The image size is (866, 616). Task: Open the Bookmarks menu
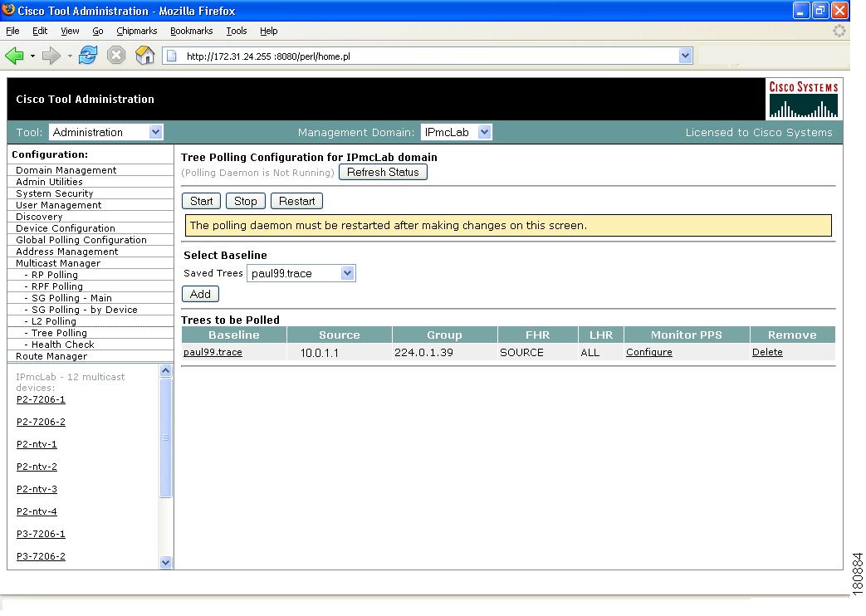click(192, 31)
